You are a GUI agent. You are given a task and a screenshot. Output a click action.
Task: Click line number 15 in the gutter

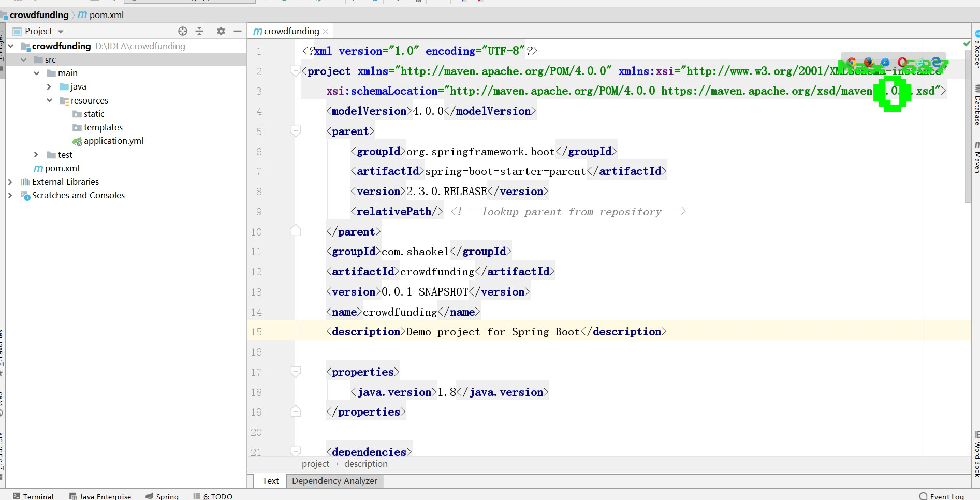tap(256, 332)
